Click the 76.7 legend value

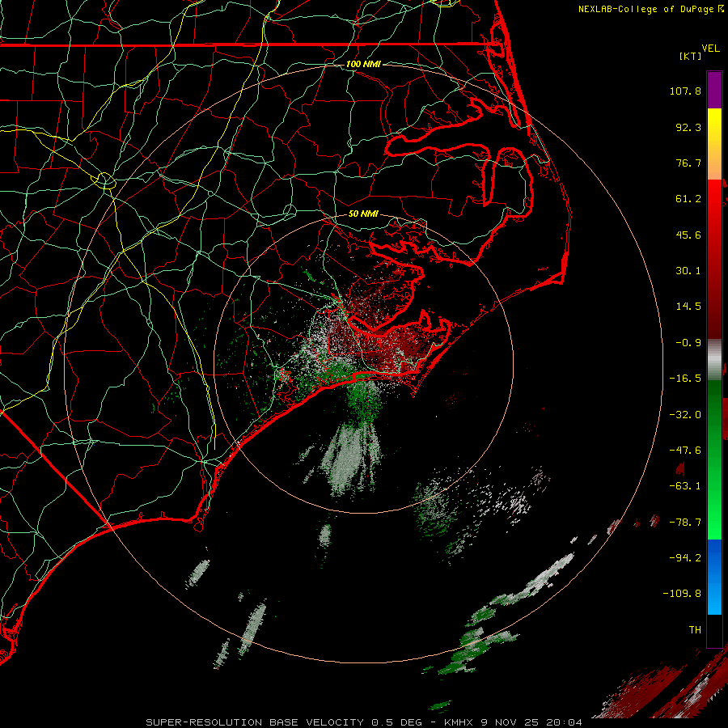(688, 163)
